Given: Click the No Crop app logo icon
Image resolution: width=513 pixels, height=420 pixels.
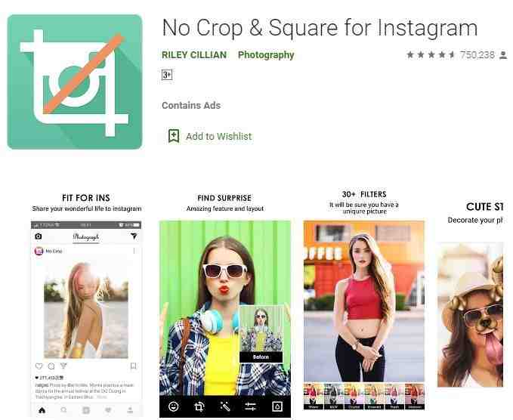Looking at the screenshot, I should click(75, 82).
